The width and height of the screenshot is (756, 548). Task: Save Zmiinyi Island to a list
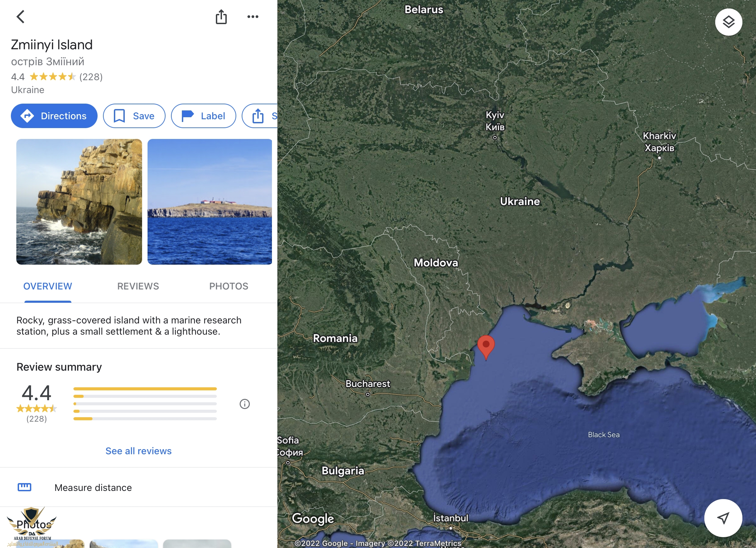tap(134, 116)
